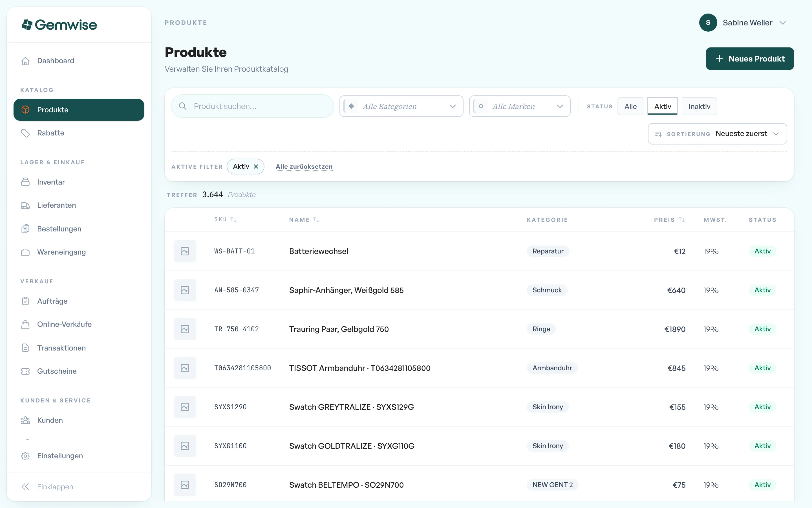Go to Bestellungen

[x=79, y=229]
